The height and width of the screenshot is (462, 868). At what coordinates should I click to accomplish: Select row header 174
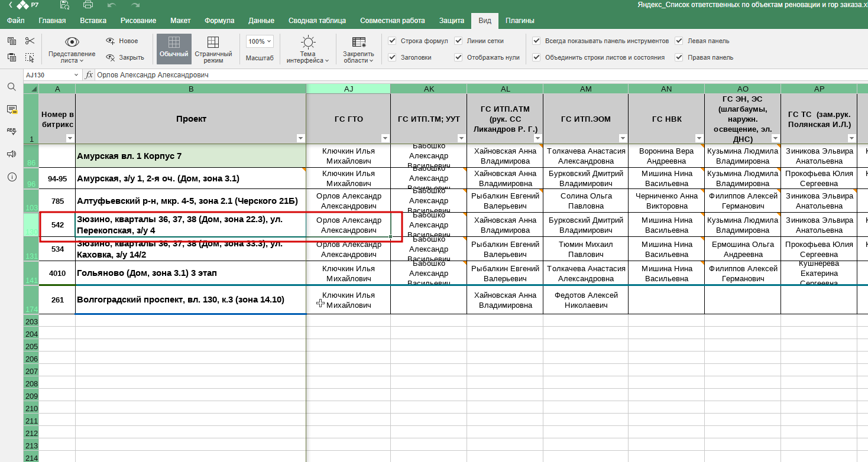point(31,300)
